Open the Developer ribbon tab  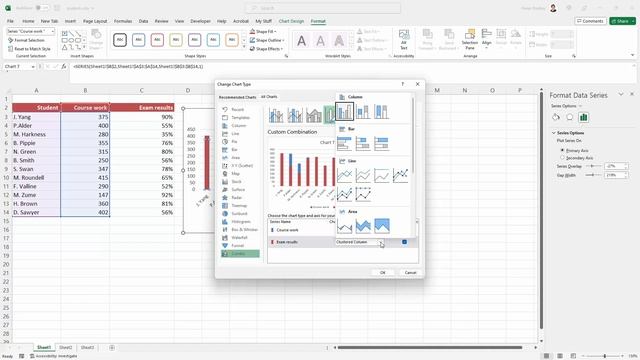pyautogui.click(x=200, y=21)
